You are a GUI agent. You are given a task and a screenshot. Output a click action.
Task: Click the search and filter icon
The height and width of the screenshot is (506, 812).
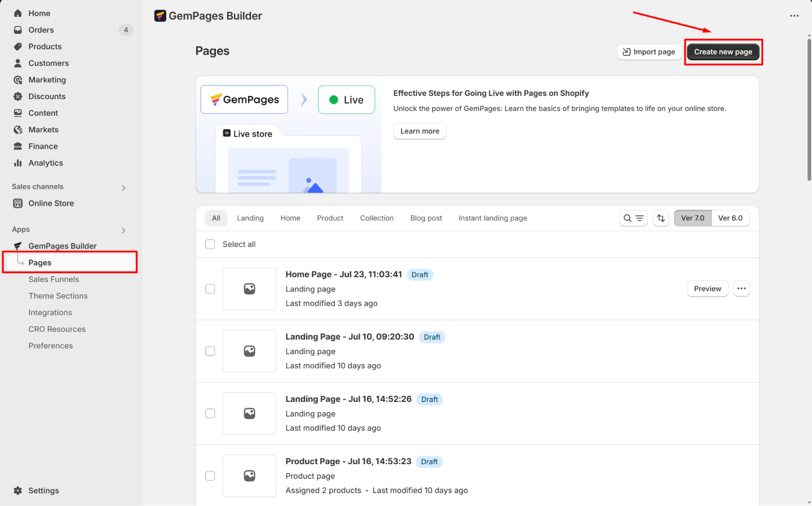633,218
